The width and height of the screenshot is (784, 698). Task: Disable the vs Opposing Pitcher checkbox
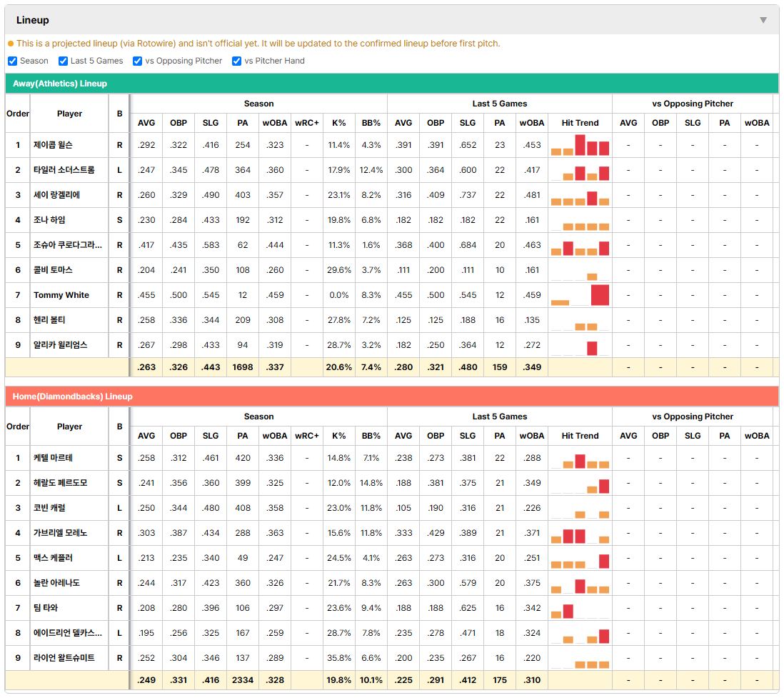point(137,61)
